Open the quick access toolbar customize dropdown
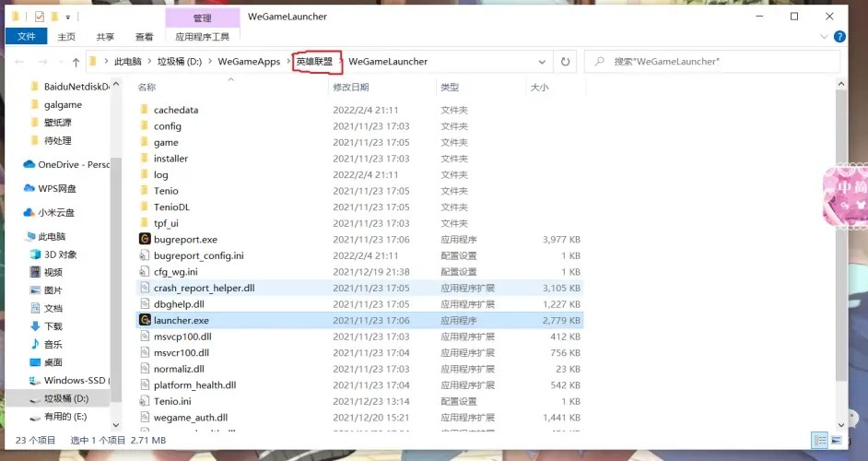 click(68, 18)
